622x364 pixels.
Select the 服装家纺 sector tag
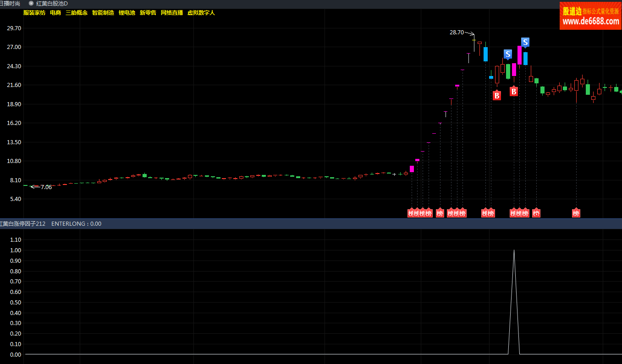pos(34,13)
